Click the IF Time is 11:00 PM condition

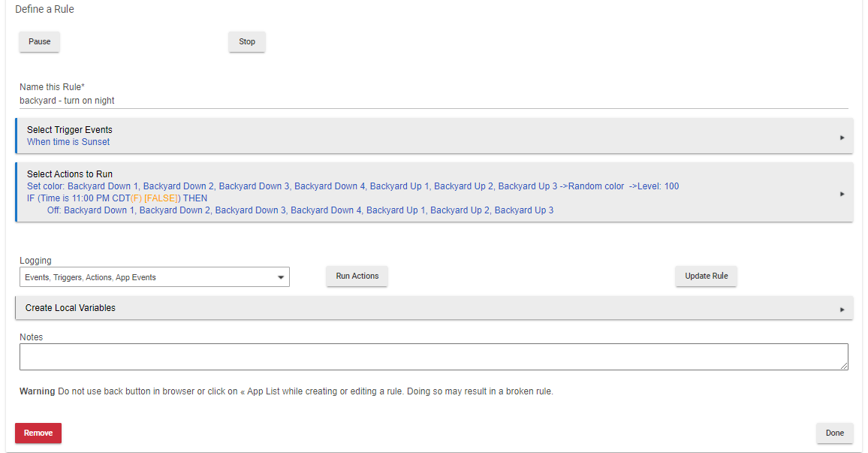coord(117,198)
